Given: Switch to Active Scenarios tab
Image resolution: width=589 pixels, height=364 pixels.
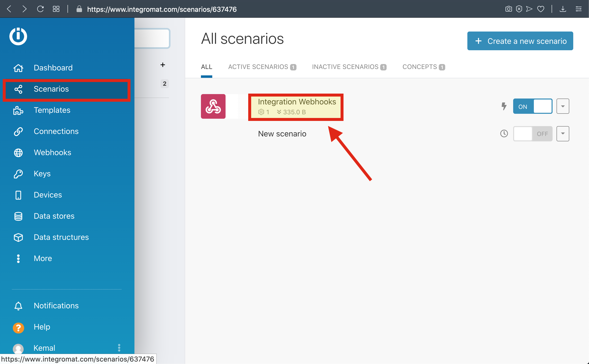Looking at the screenshot, I should 262,67.
